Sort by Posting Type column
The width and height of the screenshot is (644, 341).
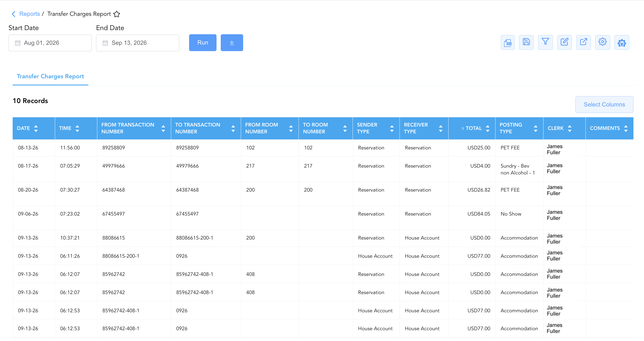pos(536,128)
